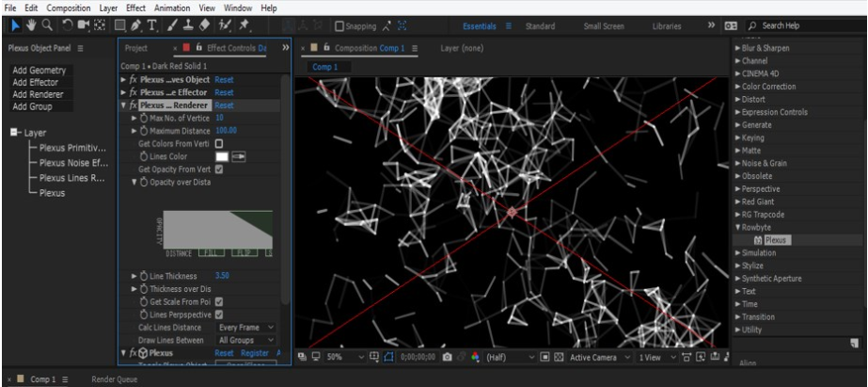Switch to the Render Queue tab

[x=113, y=379]
